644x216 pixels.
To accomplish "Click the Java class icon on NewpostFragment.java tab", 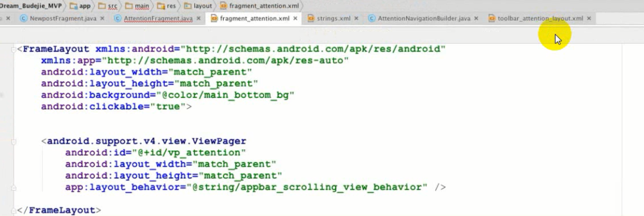I will click(23, 19).
